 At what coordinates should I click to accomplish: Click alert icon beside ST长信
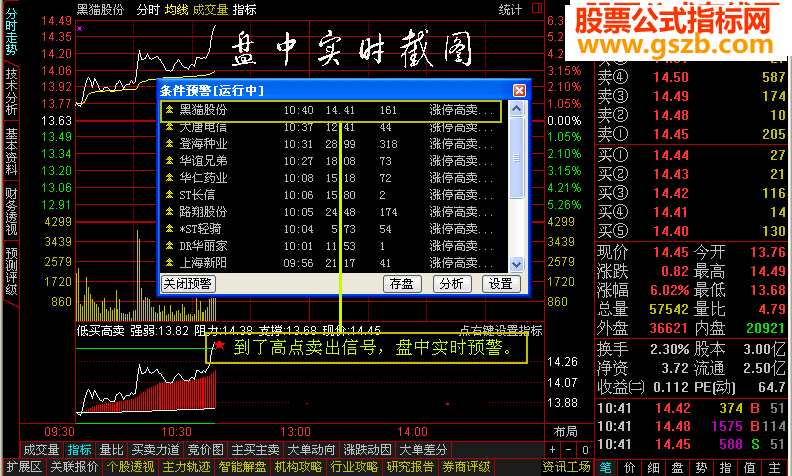pos(169,195)
